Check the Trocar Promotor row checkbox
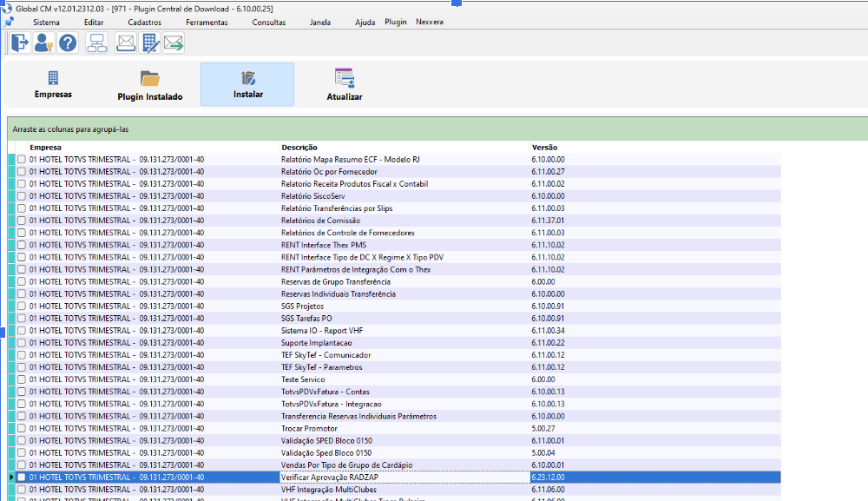The image size is (868, 501). tap(21, 428)
